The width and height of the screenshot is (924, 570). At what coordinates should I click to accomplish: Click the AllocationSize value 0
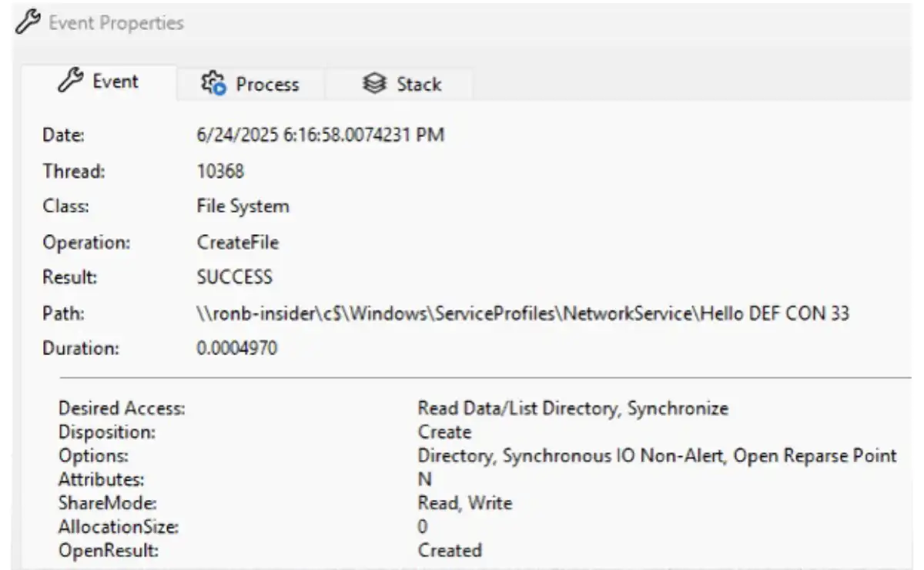(423, 527)
